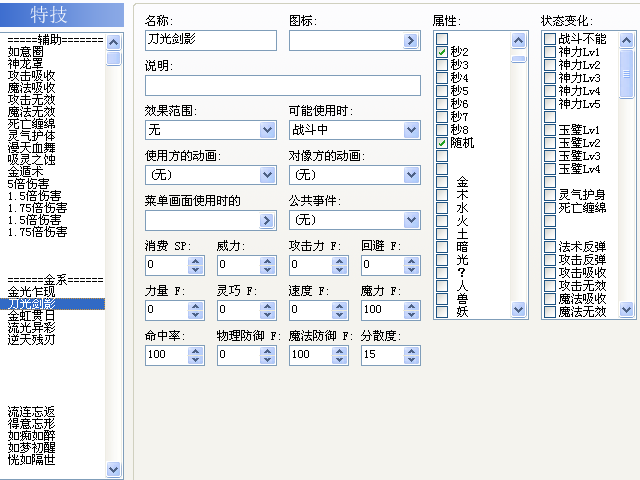Increase 魔力 F value with up spinner

[x=411, y=306]
